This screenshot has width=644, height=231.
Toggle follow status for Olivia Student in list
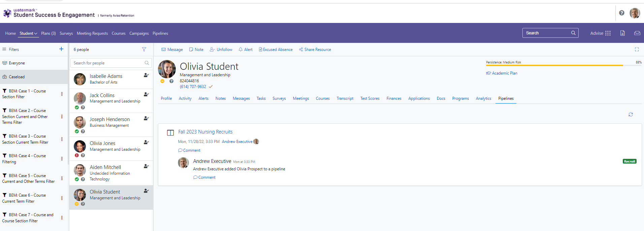(x=146, y=191)
